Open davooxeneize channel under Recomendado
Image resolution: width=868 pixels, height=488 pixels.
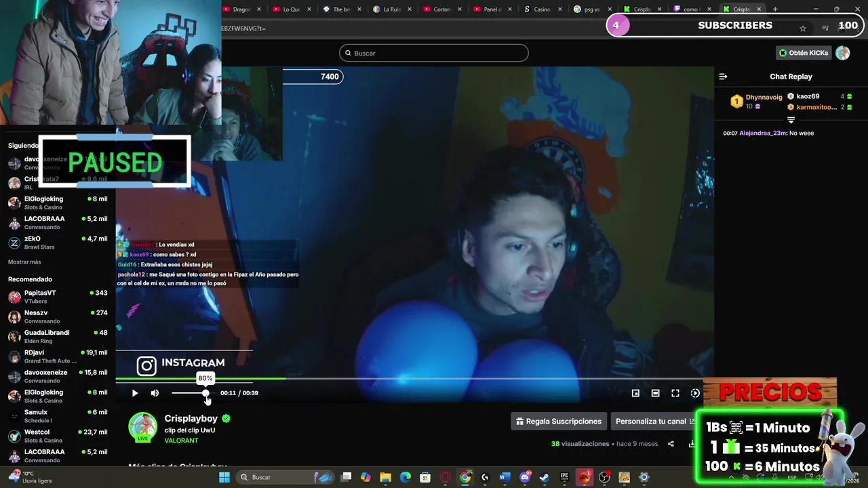[58, 376]
